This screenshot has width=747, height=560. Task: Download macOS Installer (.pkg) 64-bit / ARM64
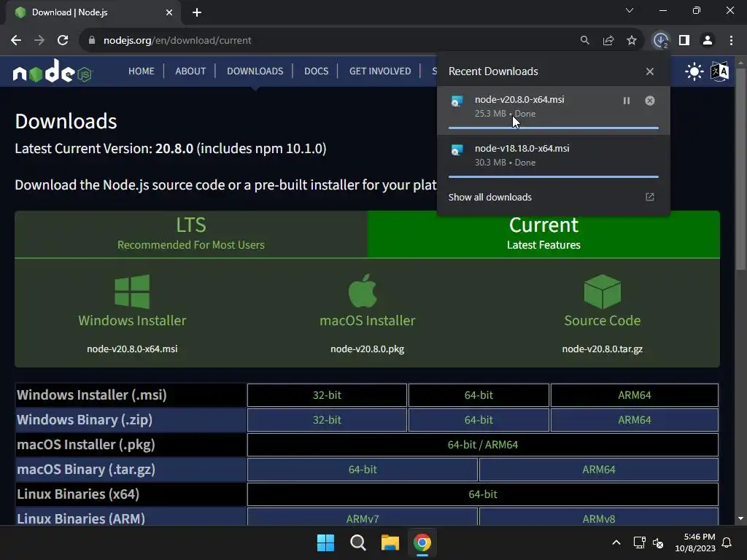pyautogui.click(x=483, y=445)
